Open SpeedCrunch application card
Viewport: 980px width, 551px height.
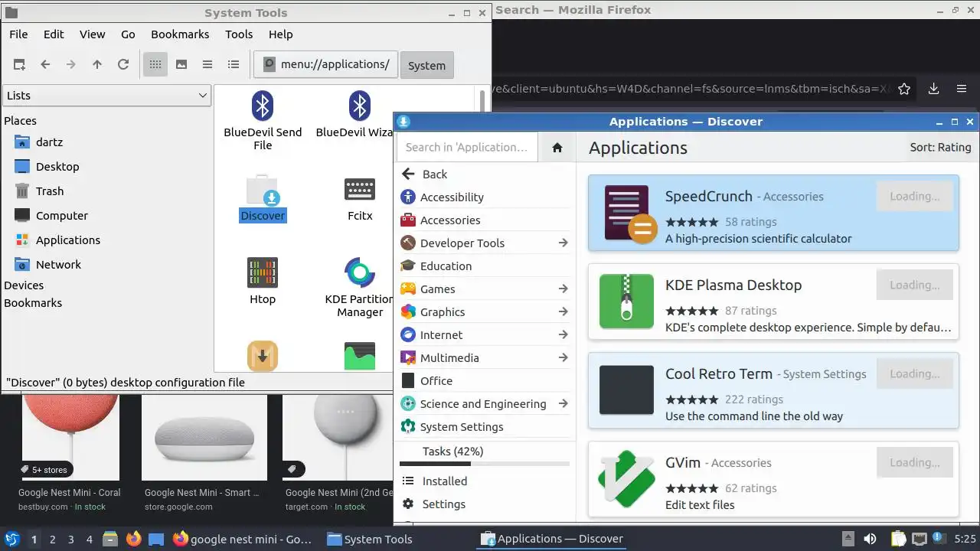coord(773,214)
